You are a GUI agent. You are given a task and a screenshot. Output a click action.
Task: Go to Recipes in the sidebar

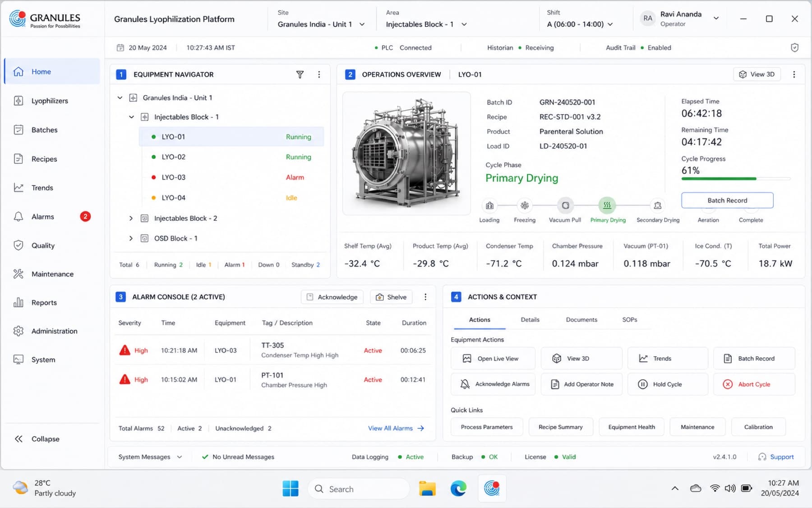click(x=51, y=159)
